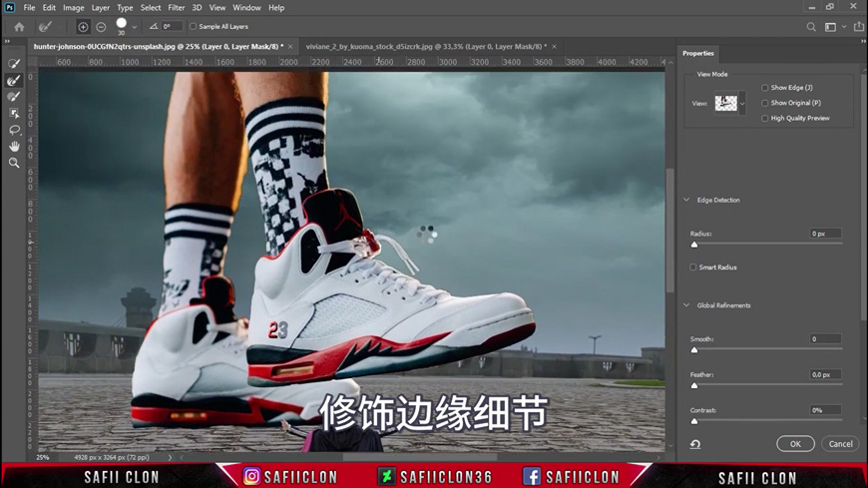Viewport: 868px width, 488px height.
Task: Click the brush angle value field
Action: click(x=173, y=26)
